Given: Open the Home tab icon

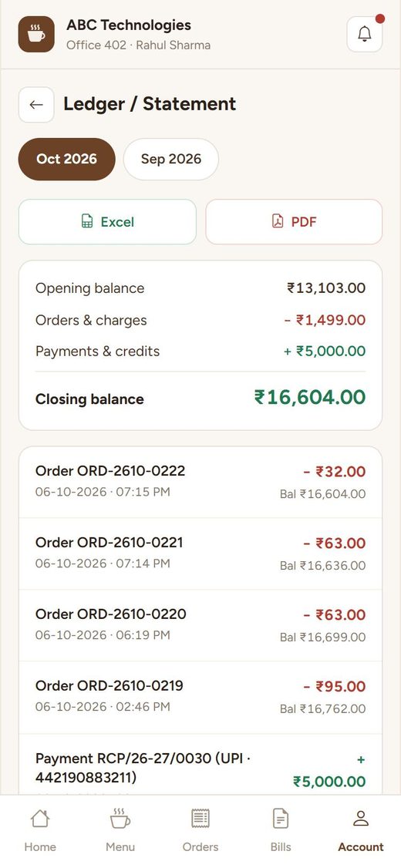Looking at the screenshot, I should [40, 818].
